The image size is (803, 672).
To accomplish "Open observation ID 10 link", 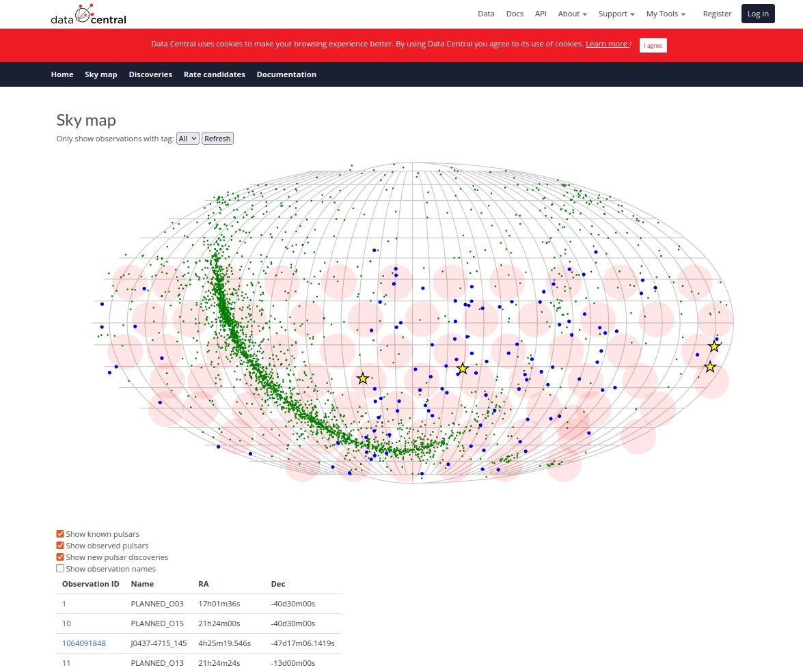I will coord(66,624).
